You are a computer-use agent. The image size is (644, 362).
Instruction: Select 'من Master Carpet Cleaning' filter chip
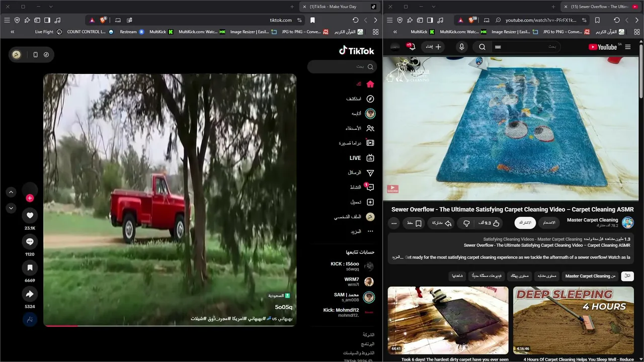tap(590, 276)
